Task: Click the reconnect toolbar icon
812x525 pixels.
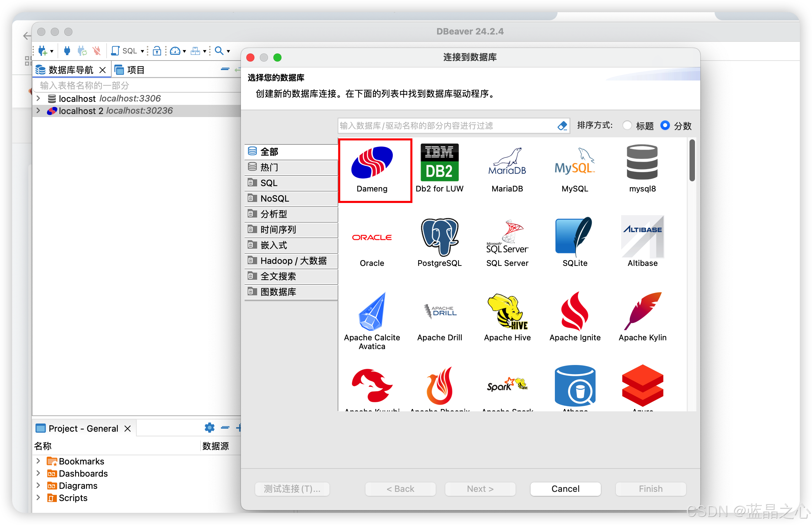Action: click(x=82, y=51)
